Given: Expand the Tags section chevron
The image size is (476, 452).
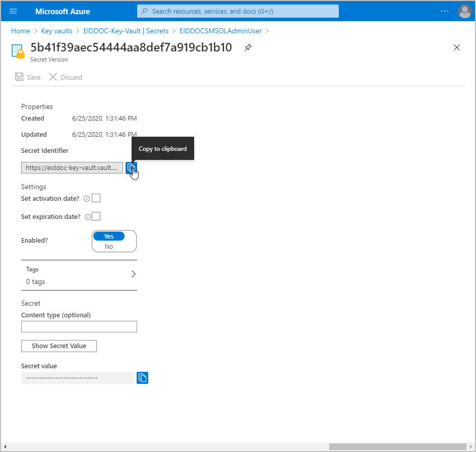Looking at the screenshot, I should tap(133, 274).
